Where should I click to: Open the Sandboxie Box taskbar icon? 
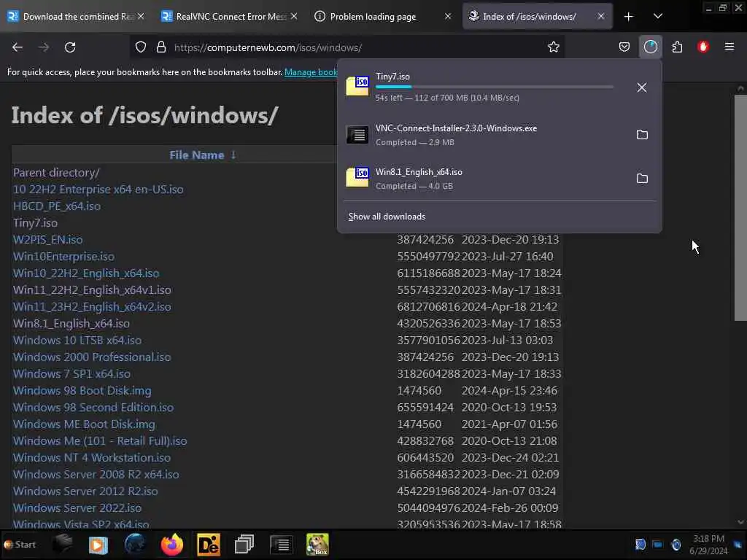point(317,545)
